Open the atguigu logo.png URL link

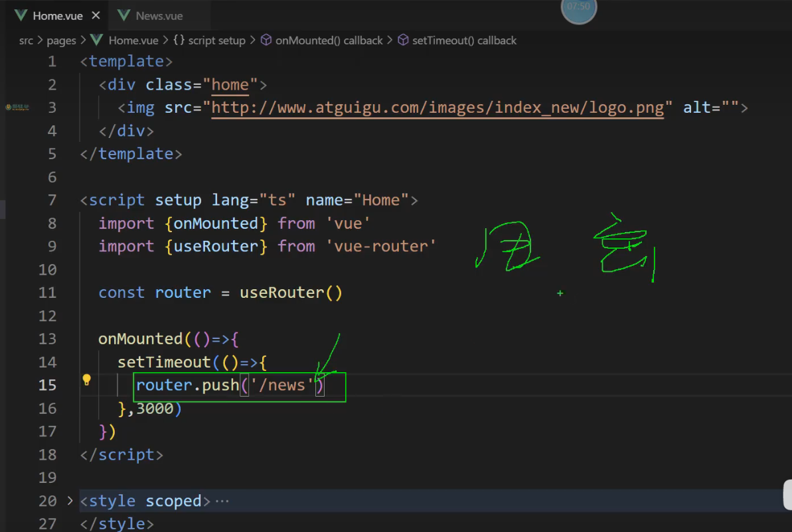point(437,107)
